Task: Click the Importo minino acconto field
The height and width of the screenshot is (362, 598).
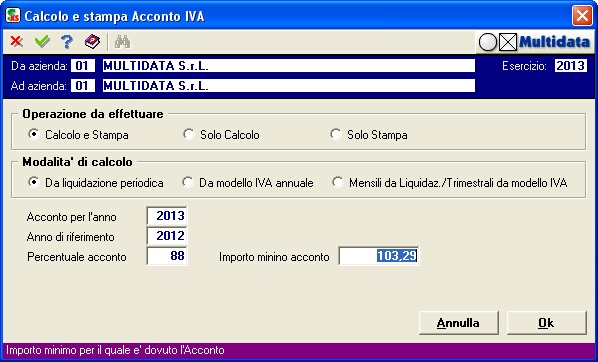Action: tap(379, 256)
